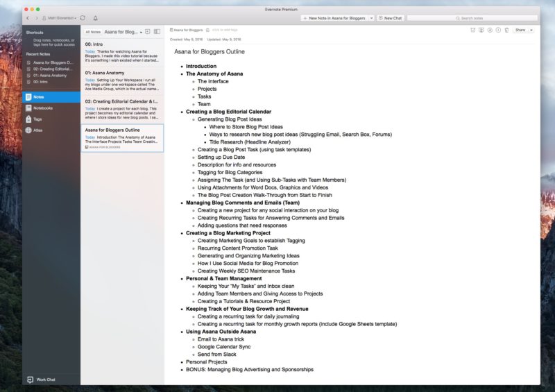Select the 02: Creating Editorial Calendar note card
Screen dimensions: 555x392
(x=122, y=110)
